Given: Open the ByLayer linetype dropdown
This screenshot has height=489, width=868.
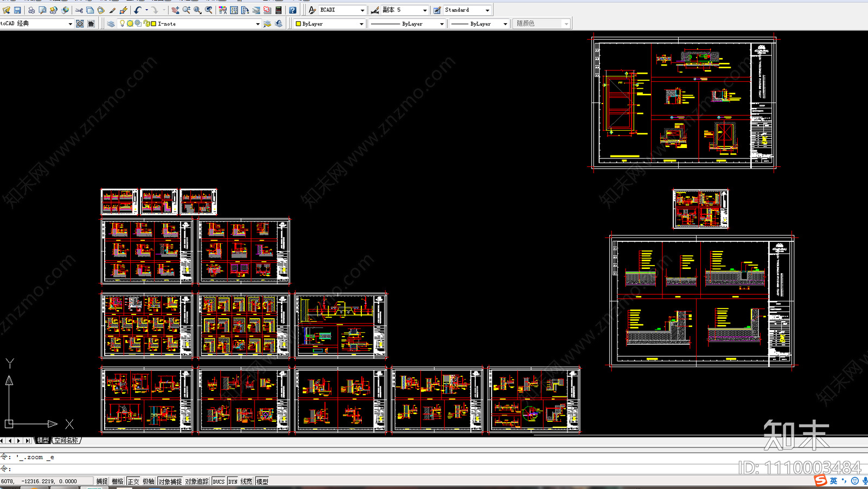Looking at the screenshot, I should click(442, 24).
